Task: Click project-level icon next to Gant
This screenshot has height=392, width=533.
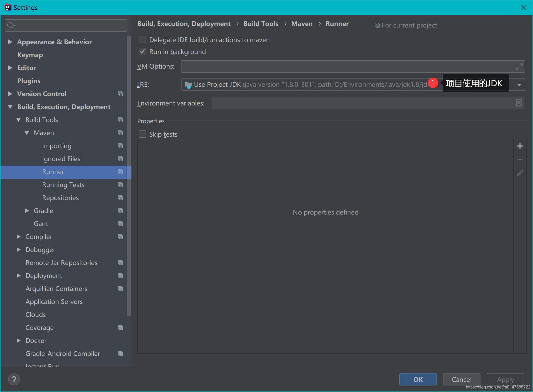Action: 120,224
